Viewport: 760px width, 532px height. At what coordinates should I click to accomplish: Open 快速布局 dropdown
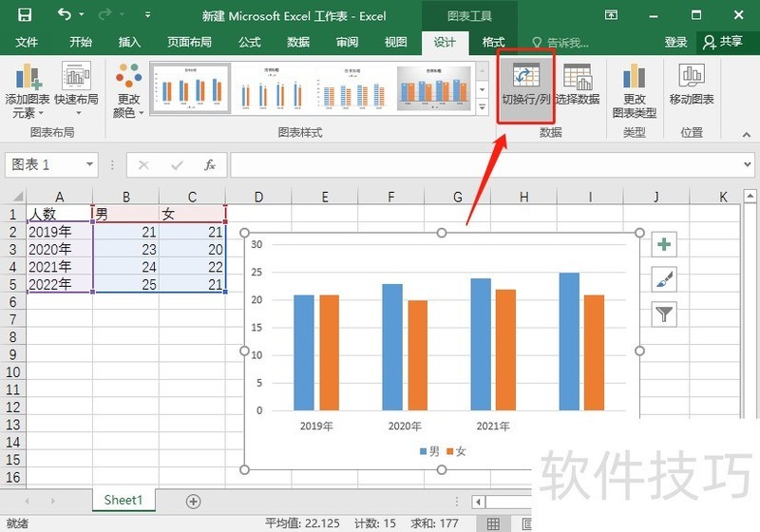coord(77,90)
